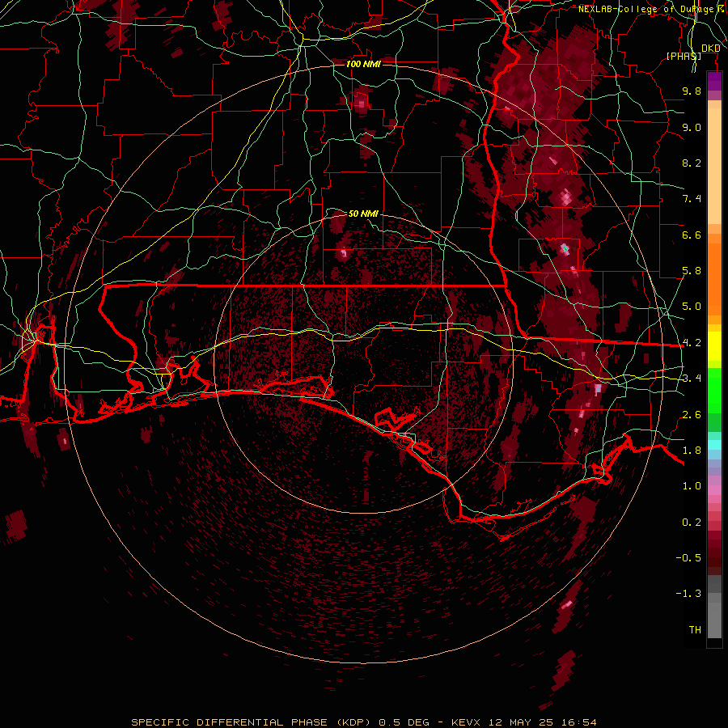
Task: Click the 1.8 legend value
Action: 692,451
